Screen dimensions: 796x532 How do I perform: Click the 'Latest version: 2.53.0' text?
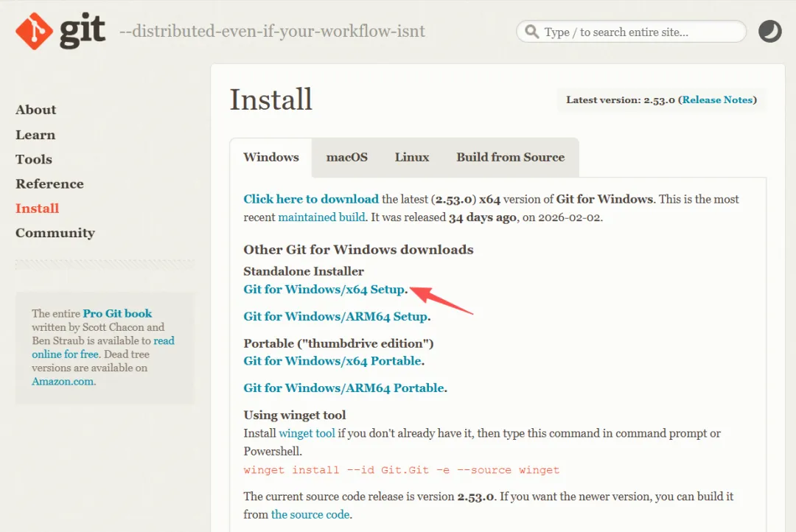(x=621, y=100)
